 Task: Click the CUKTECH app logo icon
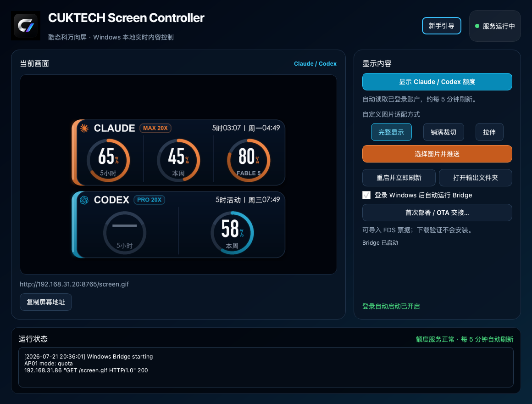click(26, 26)
